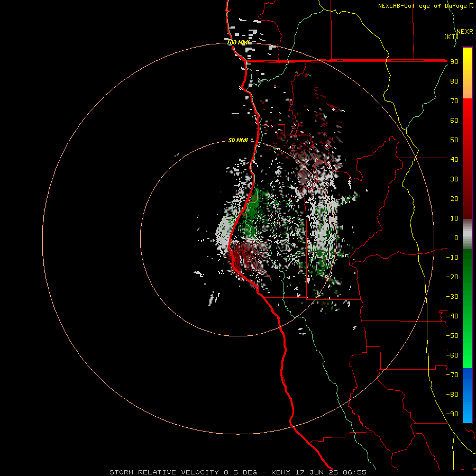Image resolution: width=476 pixels, height=476 pixels.
Task: Select the [KT] units label
Action: pos(452,36)
